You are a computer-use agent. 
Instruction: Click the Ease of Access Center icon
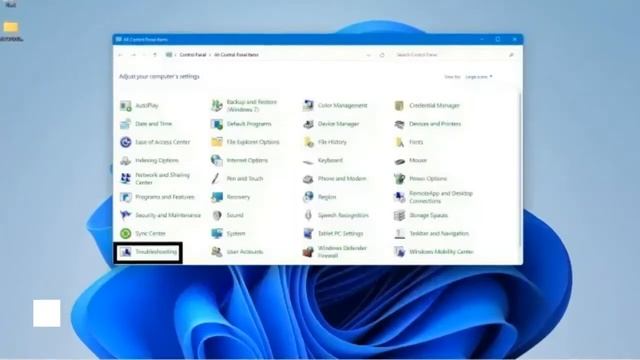tap(125, 142)
